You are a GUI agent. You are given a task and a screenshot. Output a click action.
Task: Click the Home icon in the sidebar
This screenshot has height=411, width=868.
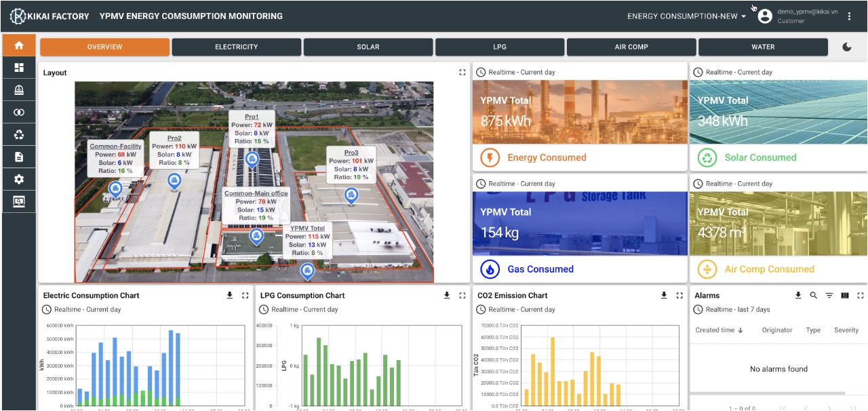(x=19, y=45)
